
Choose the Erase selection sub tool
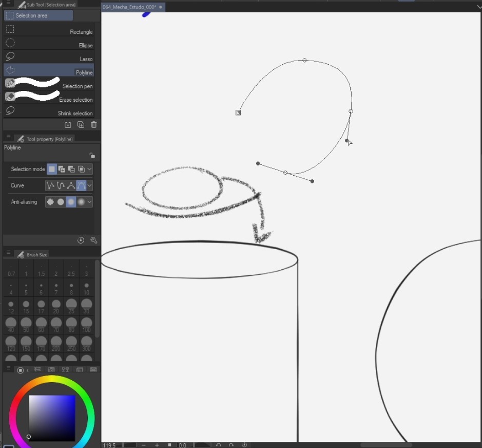49,97
